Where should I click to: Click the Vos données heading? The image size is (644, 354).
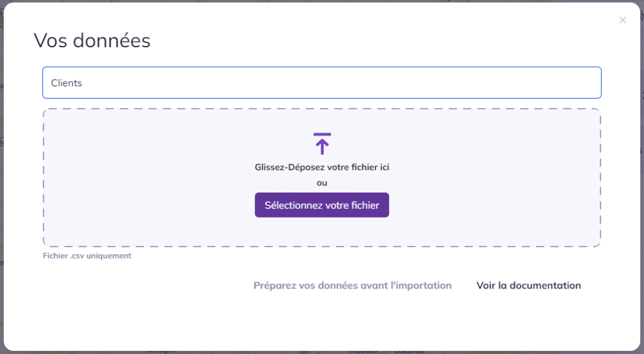[92, 40]
